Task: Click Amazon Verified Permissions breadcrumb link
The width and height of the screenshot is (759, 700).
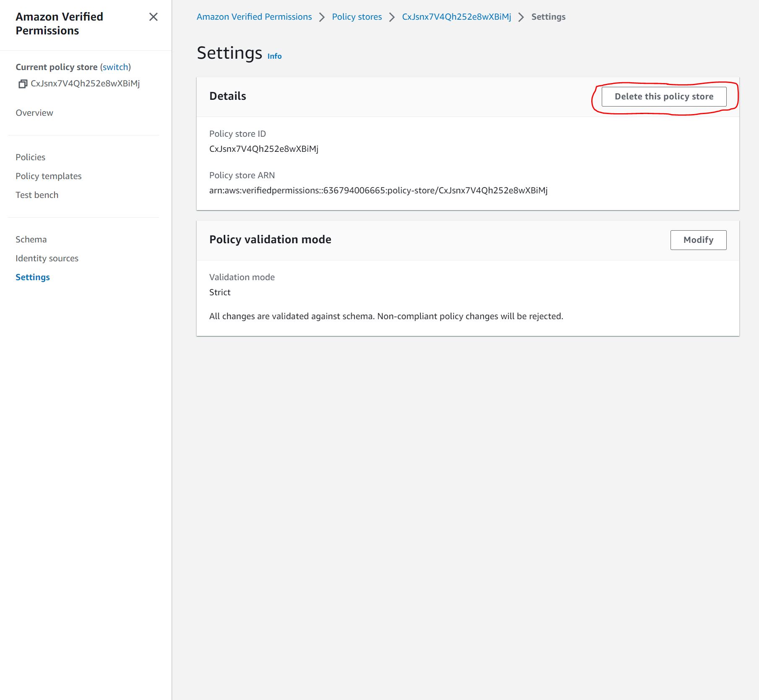Action: pyautogui.click(x=254, y=17)
